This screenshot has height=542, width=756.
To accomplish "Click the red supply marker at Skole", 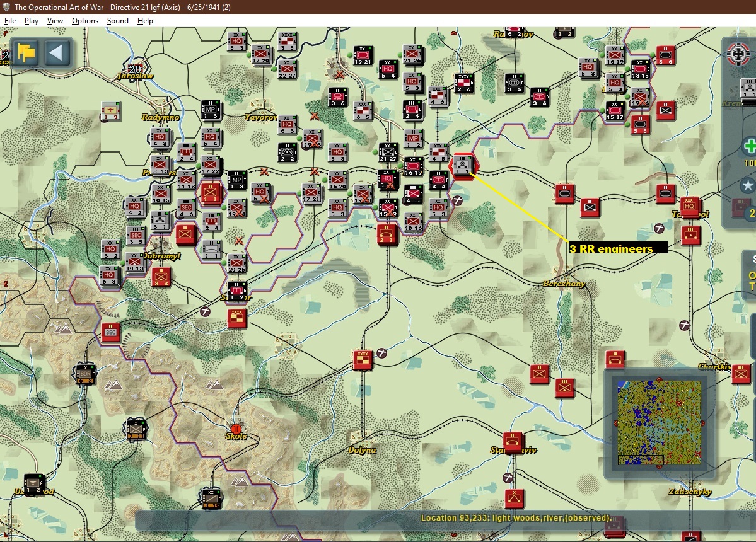I will coord(236,429).
